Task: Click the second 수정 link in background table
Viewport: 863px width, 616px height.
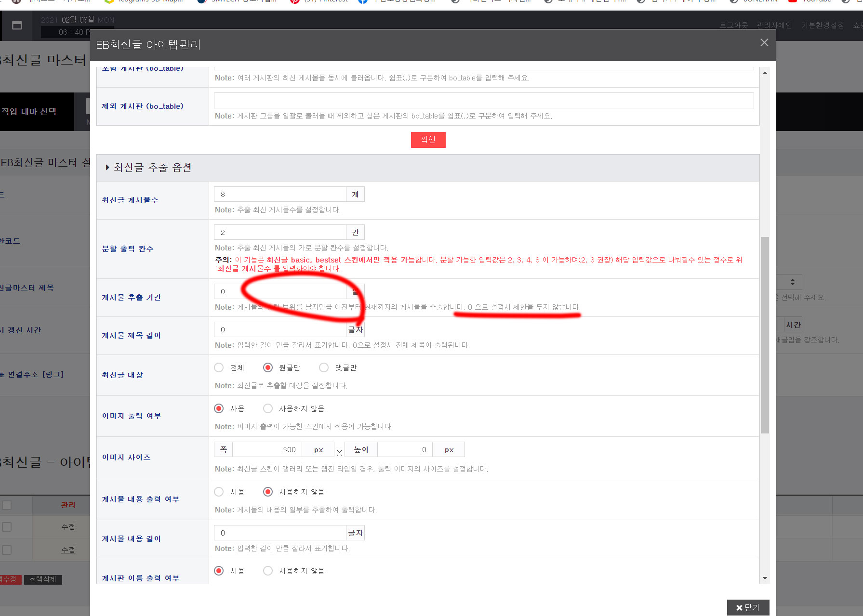Action: tap(68, 550)
